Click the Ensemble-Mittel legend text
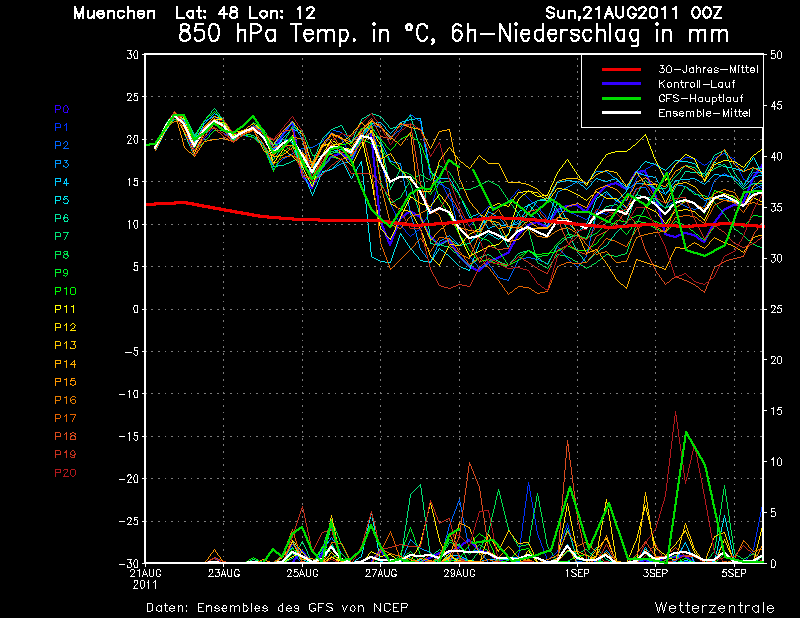Screen dimensions: 800x618 coord(704,113)
